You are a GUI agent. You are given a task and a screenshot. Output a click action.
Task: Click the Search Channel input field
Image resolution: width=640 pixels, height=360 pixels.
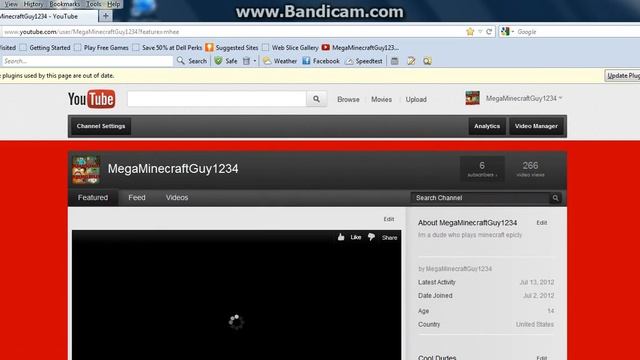480,198
